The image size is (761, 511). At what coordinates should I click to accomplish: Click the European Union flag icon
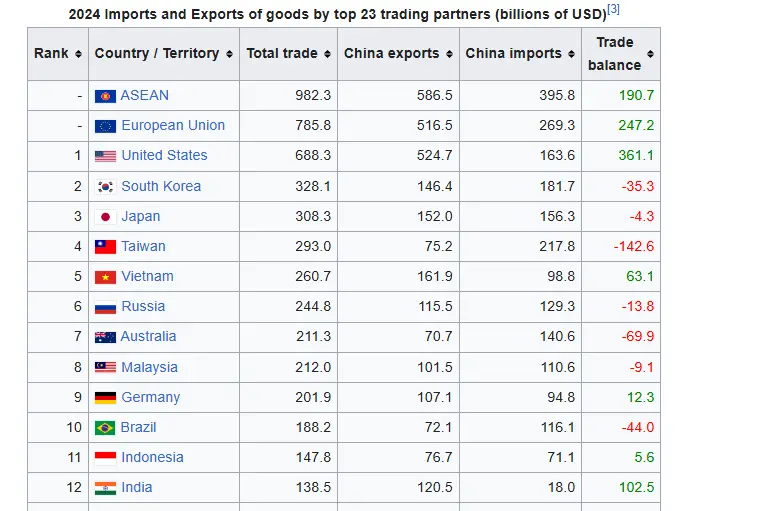coord(105,126)
